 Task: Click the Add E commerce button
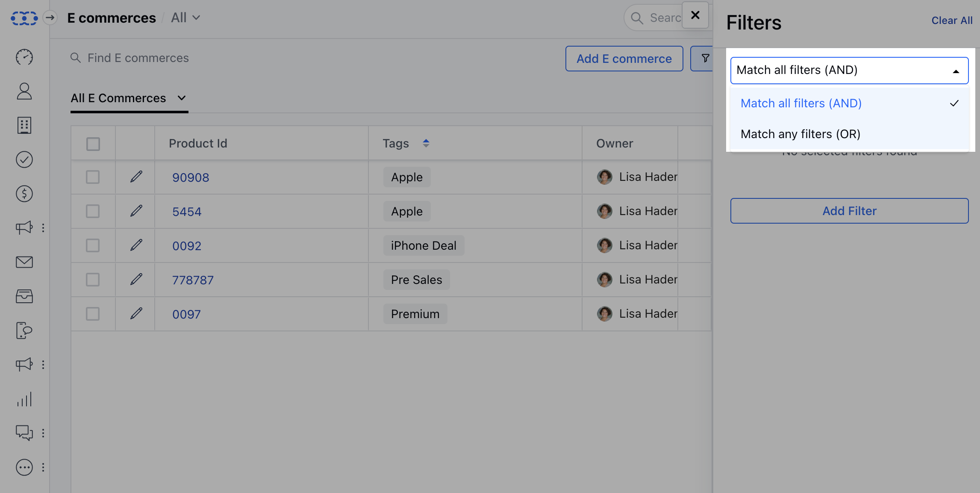[x=624, y=59]
